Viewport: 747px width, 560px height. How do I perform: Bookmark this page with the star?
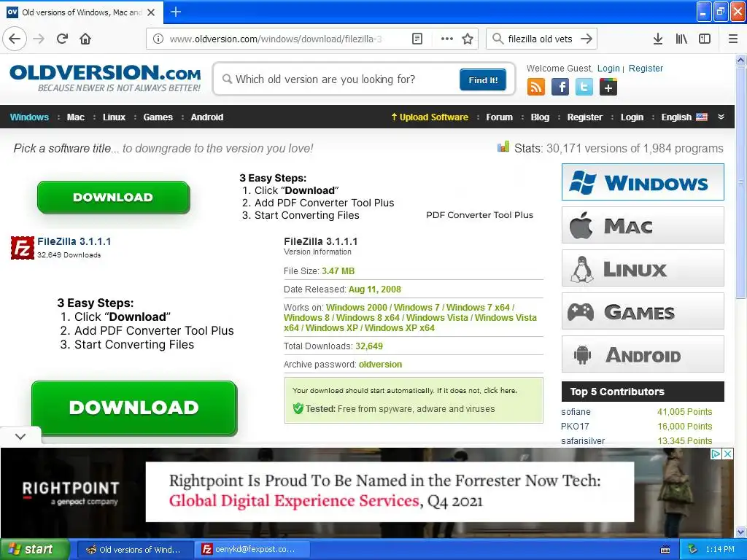pos(468,39)
